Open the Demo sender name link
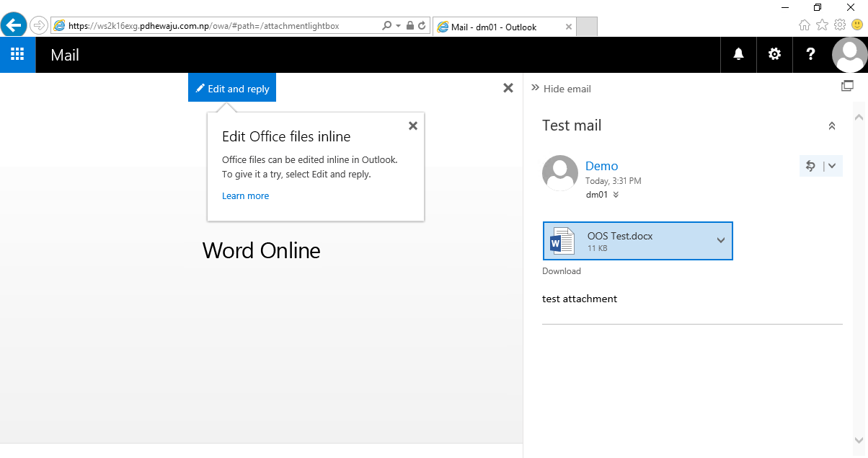 point(601,166)
